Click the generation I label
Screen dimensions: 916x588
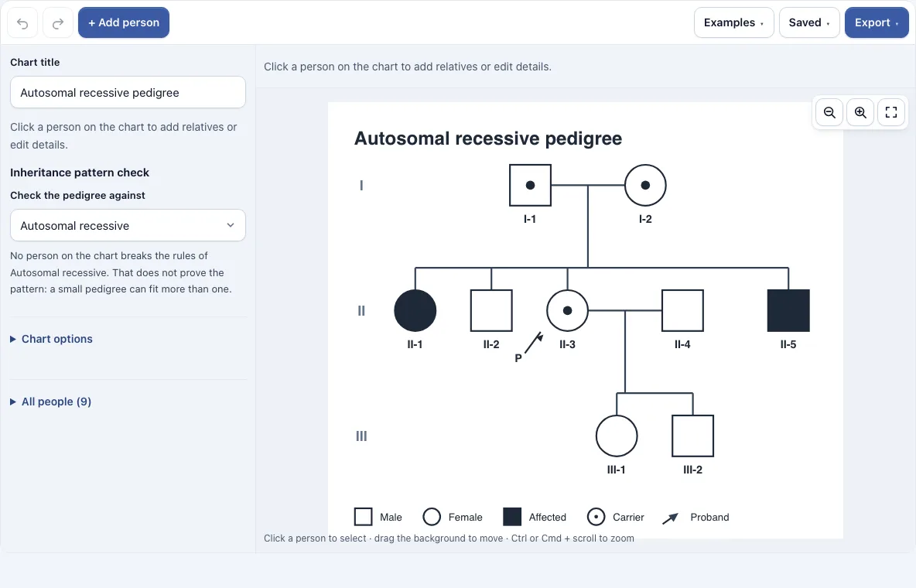coord(361,185)
